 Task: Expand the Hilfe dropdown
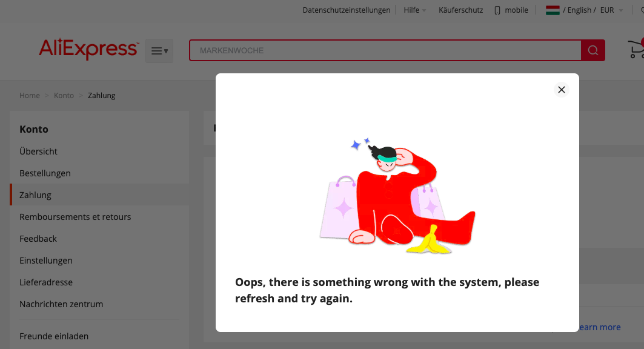click(x=415, y=10)
